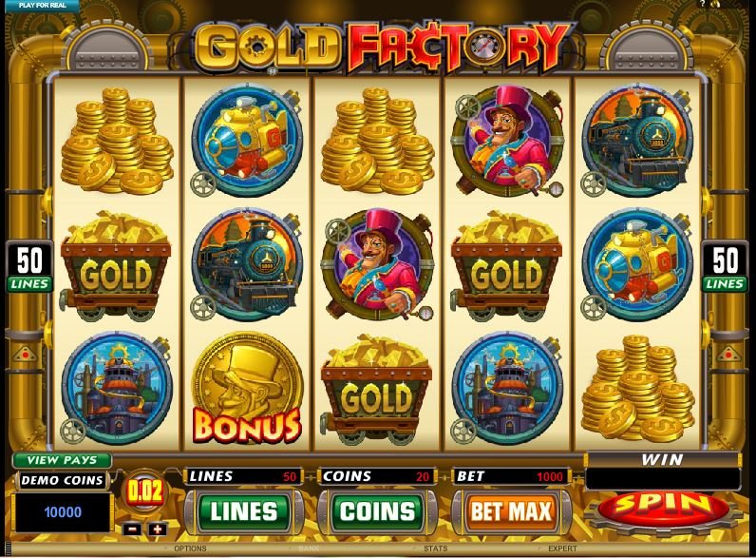Click the BONUS gold coin symbol
This screenshot has height=558, width=756.
[247, 388]
